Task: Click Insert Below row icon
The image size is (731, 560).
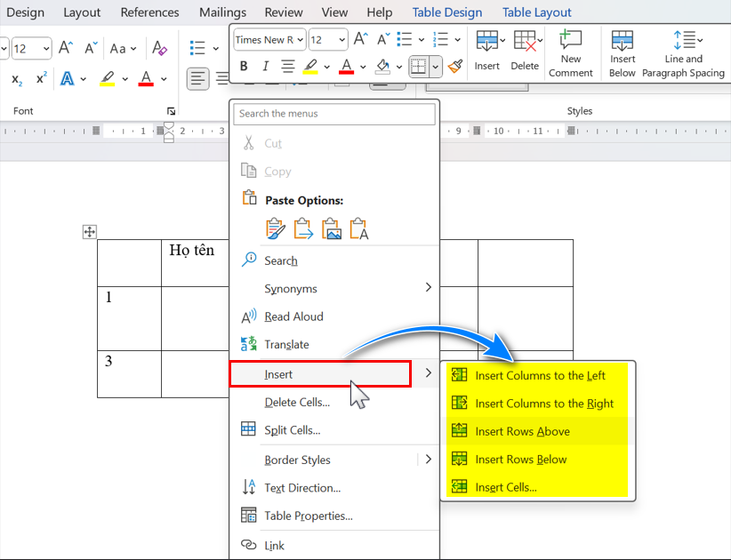Action: coord(623,41)
